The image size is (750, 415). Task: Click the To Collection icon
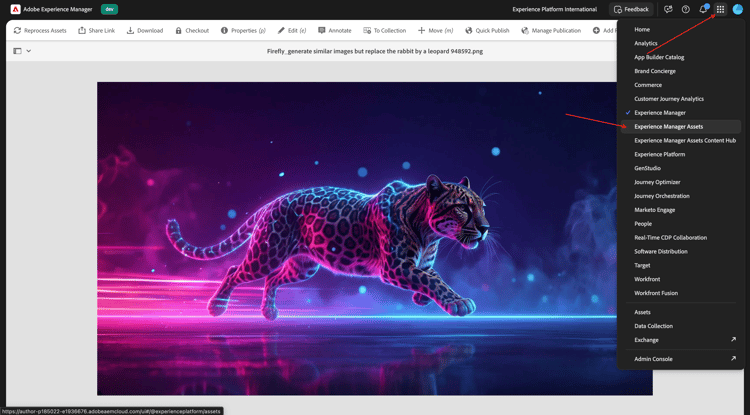coord(367,31)
